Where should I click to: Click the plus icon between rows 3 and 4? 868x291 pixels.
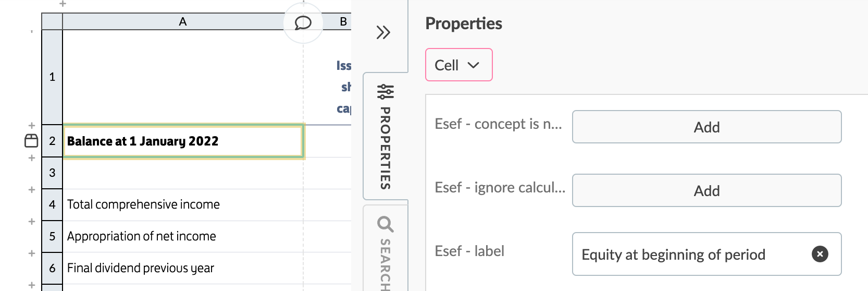tap(32, 190)
